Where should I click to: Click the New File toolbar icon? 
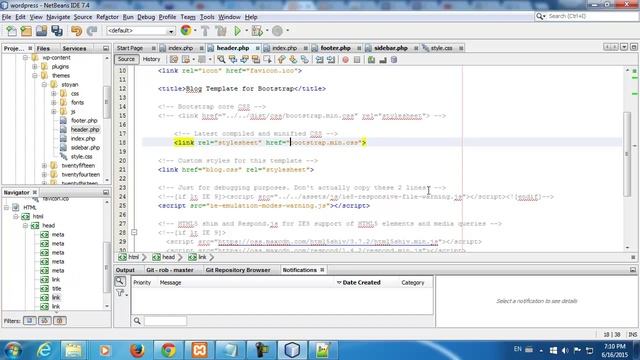[x=11, y=31]
